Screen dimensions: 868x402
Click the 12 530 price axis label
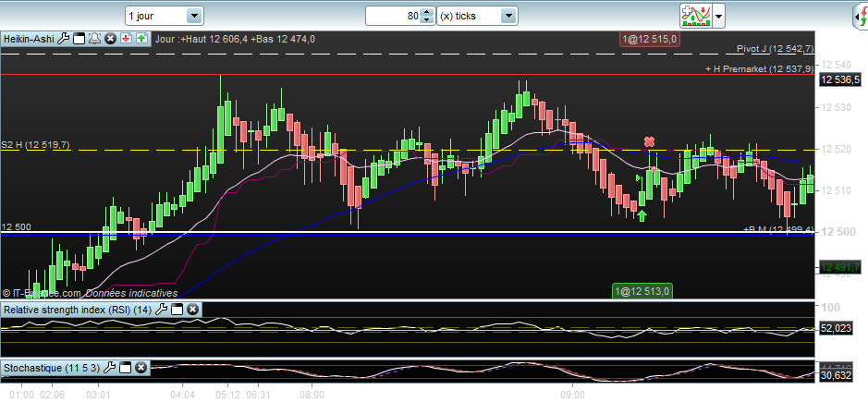pos(836,107)
